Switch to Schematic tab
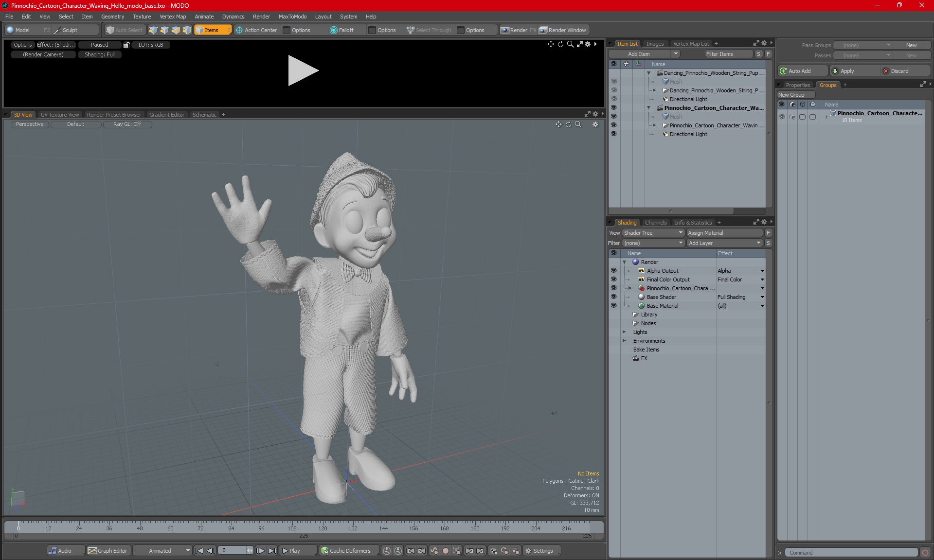The height and width of the screenshot is (560, 934). (x=204, y=115)
